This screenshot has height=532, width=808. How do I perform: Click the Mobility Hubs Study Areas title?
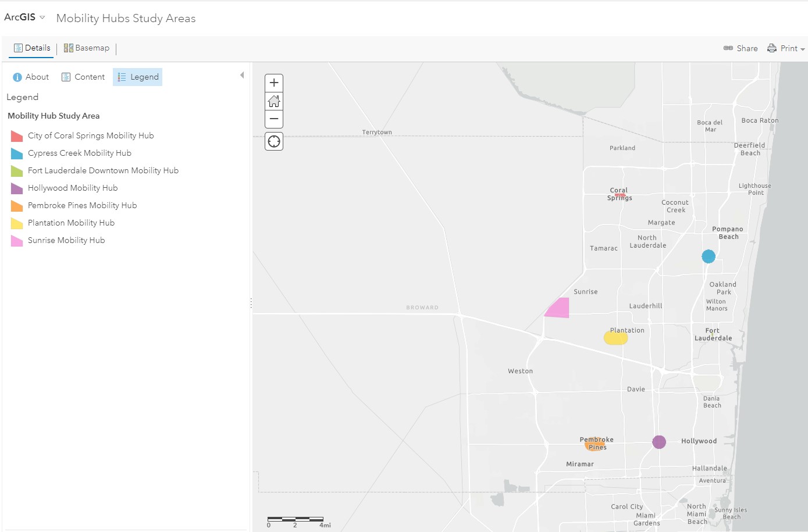coord(126,18)
